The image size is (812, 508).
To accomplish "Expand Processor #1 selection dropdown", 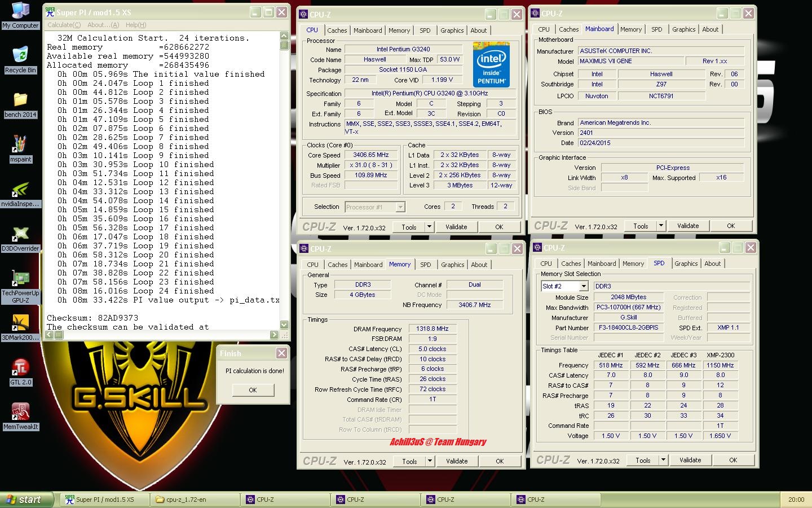I will click(x=400, y=207).
